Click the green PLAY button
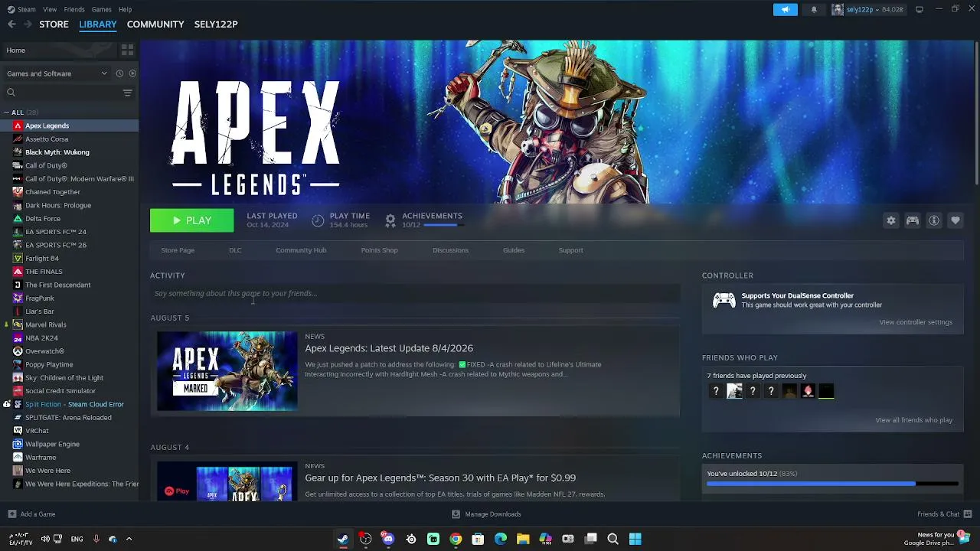The width and height of the screenshot is (980, 551). pos(192,220)
